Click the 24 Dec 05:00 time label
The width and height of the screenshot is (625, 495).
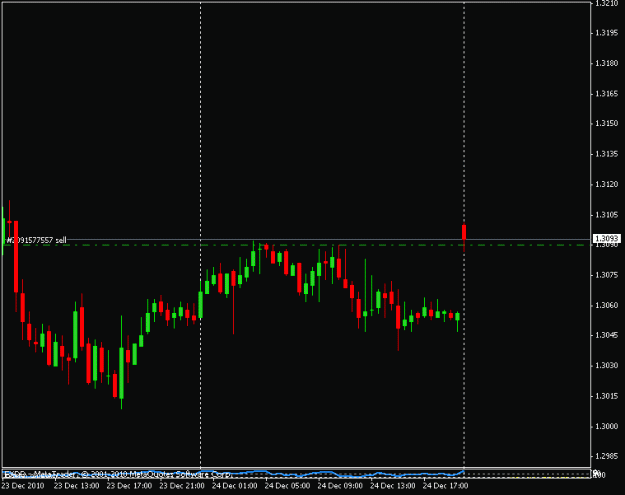point(287,486)
